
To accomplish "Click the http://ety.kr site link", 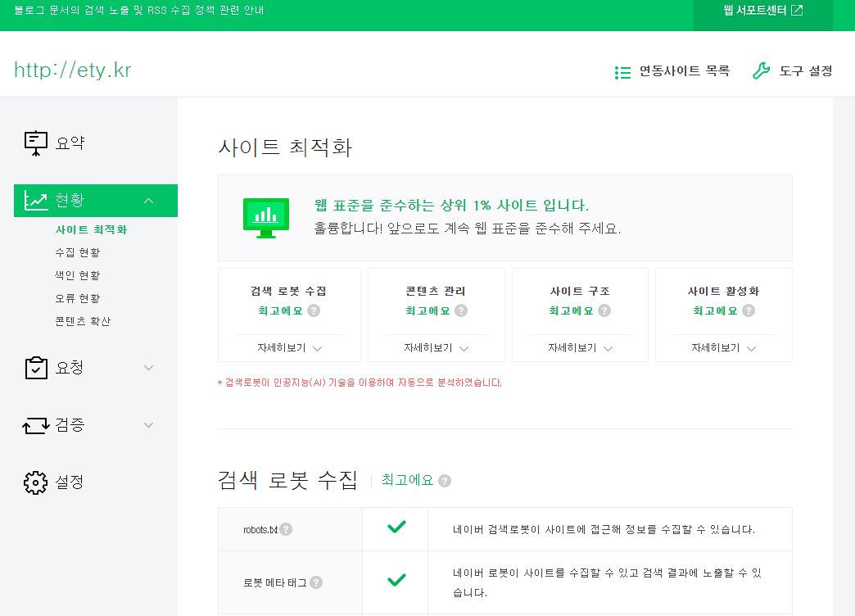I will coord(73,70).
